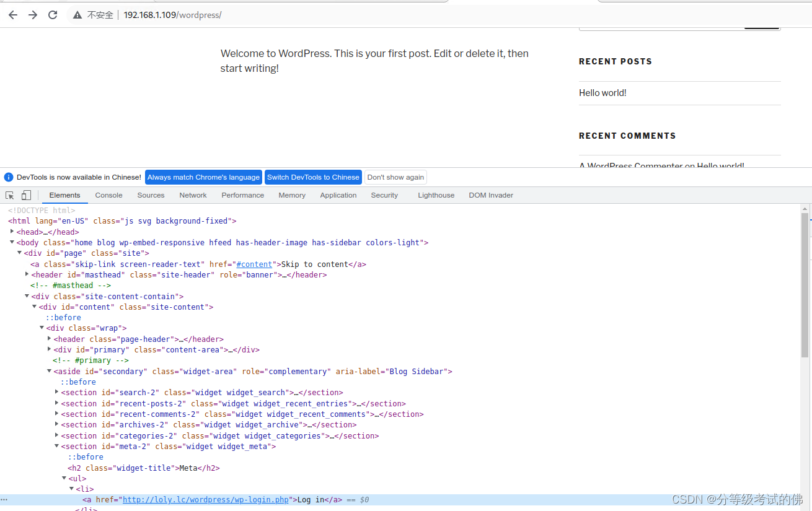The image size is (812, 511).
Task: Toggle the device toolbar icon in DevTools
Action: coord(26,195)
